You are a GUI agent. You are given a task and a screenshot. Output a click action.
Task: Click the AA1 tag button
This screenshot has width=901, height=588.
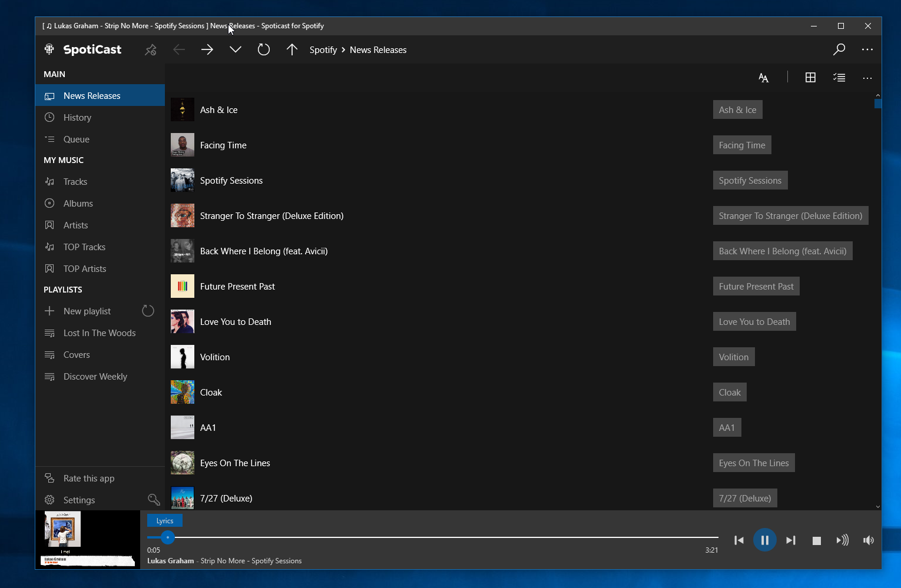(x=727, y=427)
